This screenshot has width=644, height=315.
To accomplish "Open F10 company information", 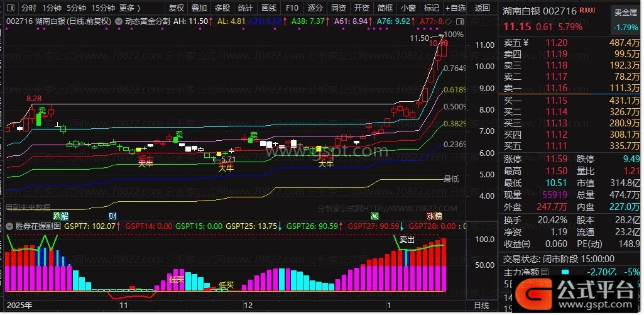I will [292, 8].
